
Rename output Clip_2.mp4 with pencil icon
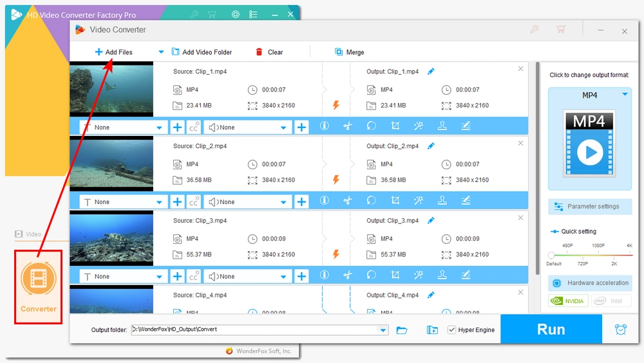click(x=431, y=145)
